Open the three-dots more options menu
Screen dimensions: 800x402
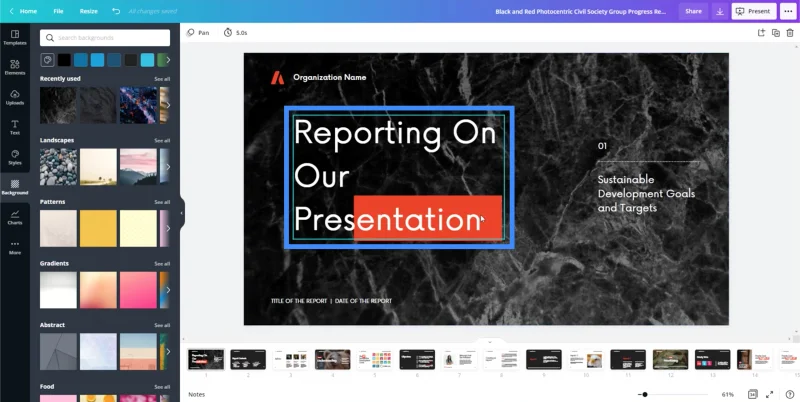pyautogui.click(x=788, y=11)
